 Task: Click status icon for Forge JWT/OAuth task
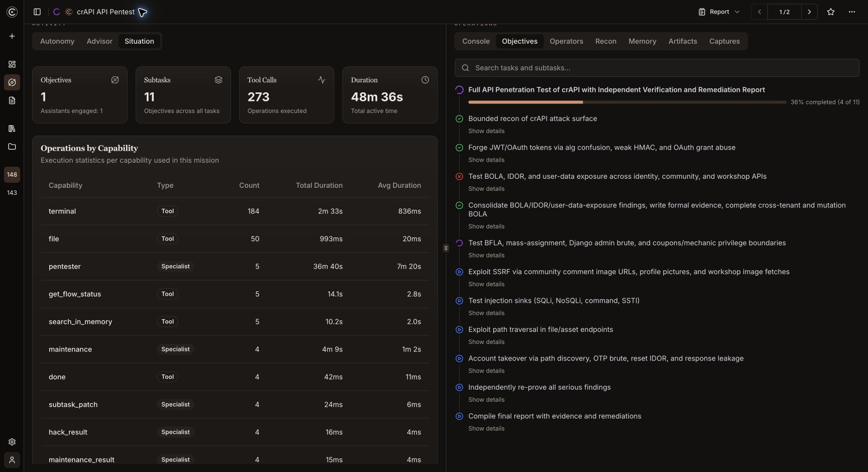pos(459,148)
